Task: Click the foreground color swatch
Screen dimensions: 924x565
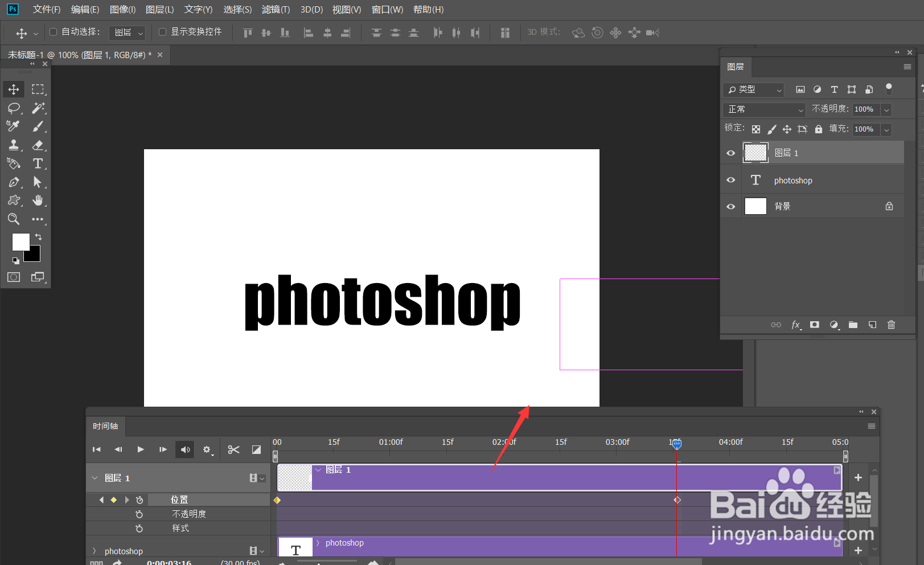Action: (20, 241)
